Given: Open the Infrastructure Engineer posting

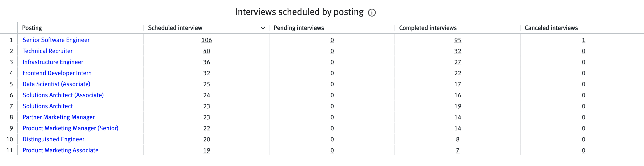Looking at the screenshot, I should click(53, 62).
